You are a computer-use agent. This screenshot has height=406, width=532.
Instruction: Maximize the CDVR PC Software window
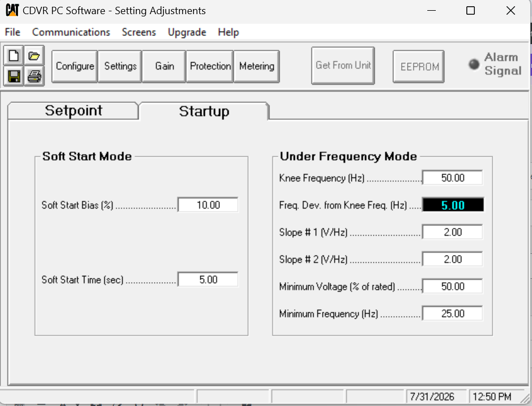[470, 11]
